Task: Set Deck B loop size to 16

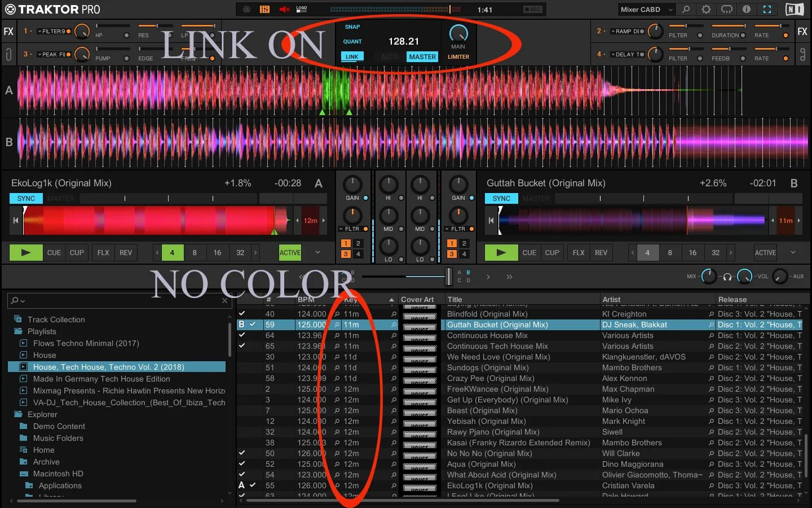Action: coord(692,252)
